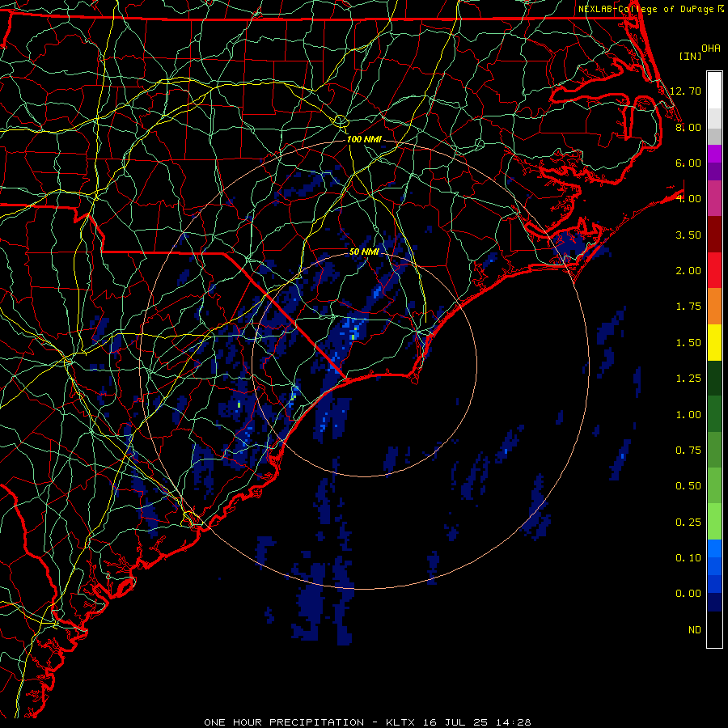Select the 4.00 legend value
Image resolution: width=728 pixels, height=728 pixels.
pyautogui.click(x=688, y=199)
